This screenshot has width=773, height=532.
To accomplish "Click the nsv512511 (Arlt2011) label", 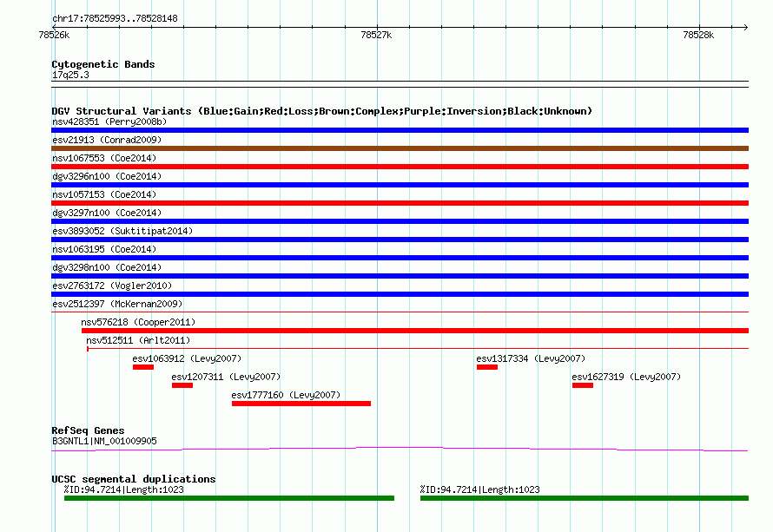I will [138, 340].
